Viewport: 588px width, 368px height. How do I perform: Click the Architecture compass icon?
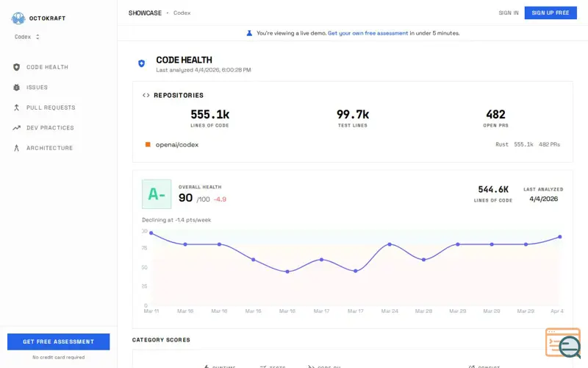[16, 149]
